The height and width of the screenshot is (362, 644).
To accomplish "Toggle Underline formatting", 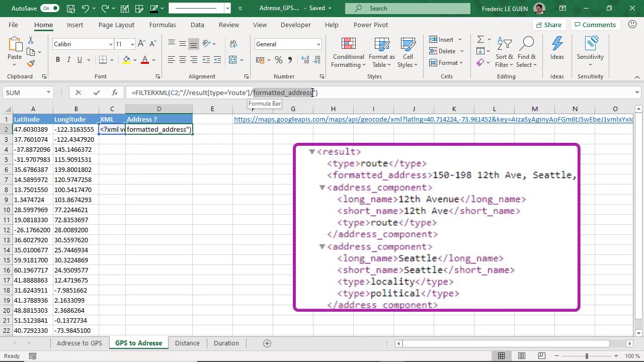I will tap(79, 60).
